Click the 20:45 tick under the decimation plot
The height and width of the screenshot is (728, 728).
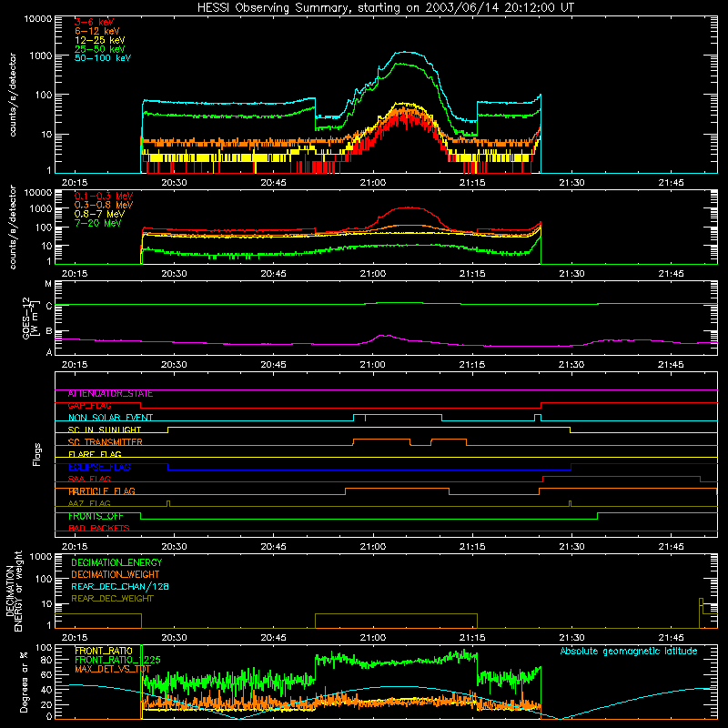pyautogui.click(x=273, y=638)
